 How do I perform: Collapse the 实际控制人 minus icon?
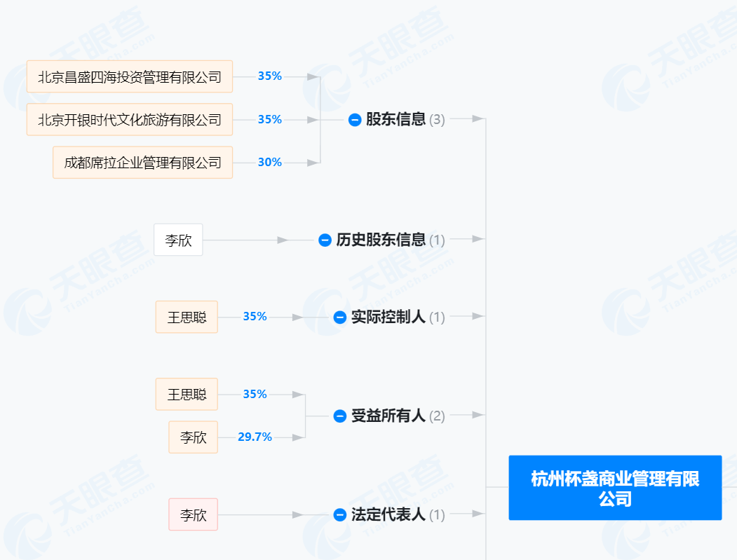pos(340,317)
